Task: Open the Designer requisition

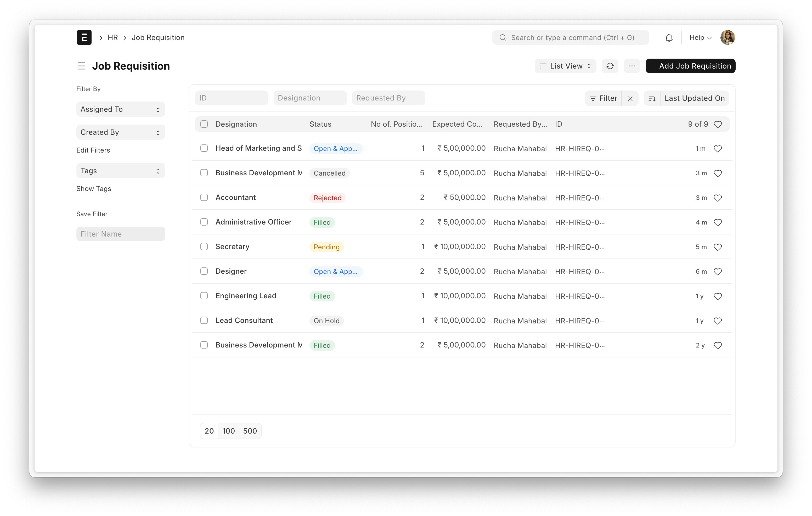Action: pyautogui.click(x=231, y=272)
